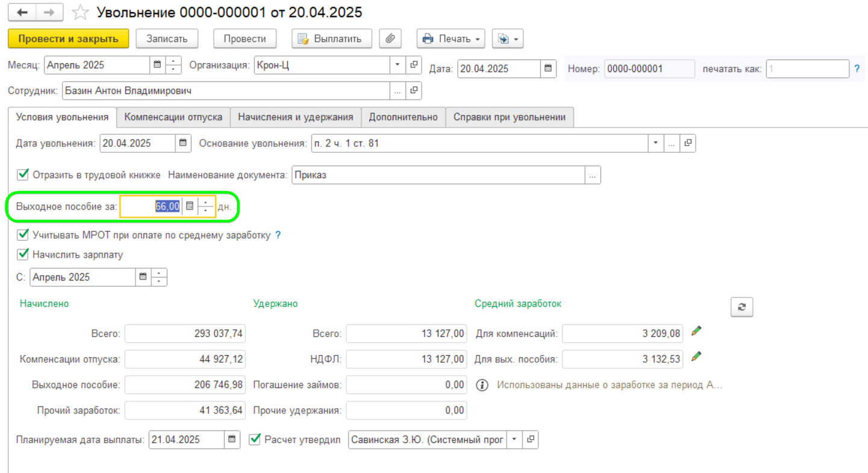Image resolution: width=868 pixels, height=473 pixels.
Task: Open the 'Начисления и удержания' tab
Action: 295,117
